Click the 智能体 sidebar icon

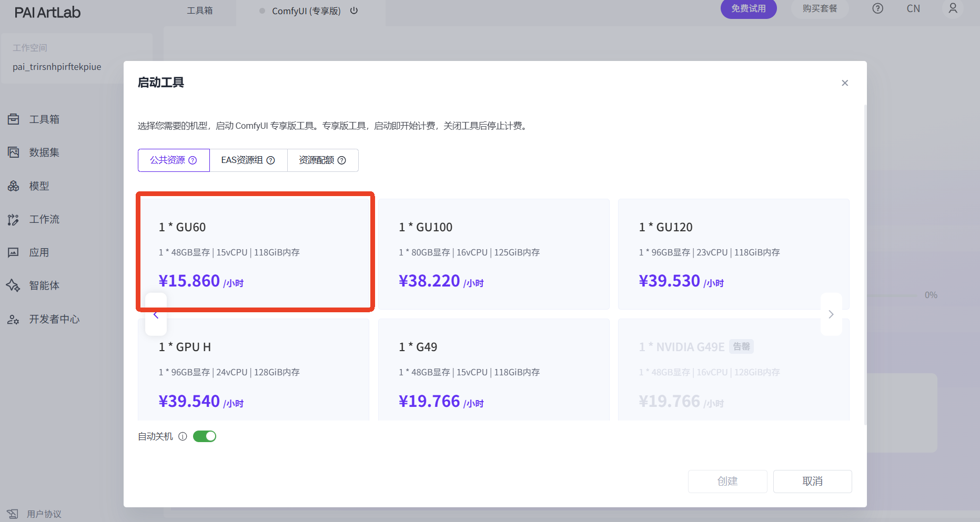(x=14, y=285)
